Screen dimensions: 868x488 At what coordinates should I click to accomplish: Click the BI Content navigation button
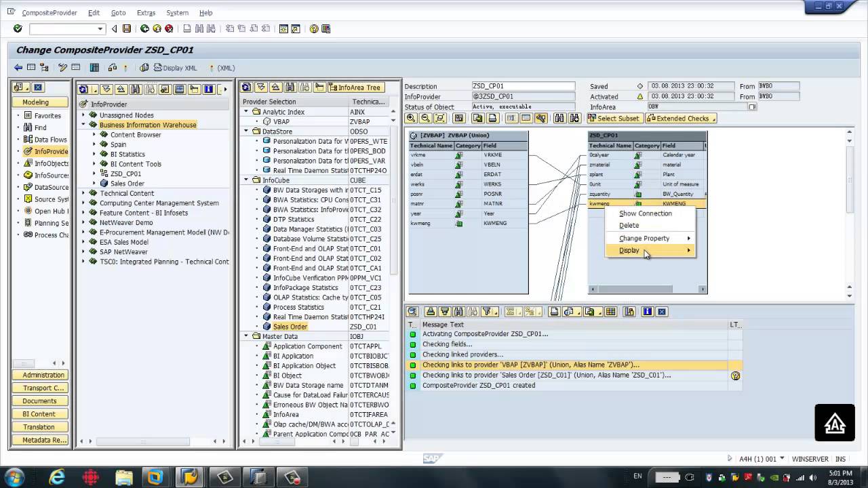(40, 414)
